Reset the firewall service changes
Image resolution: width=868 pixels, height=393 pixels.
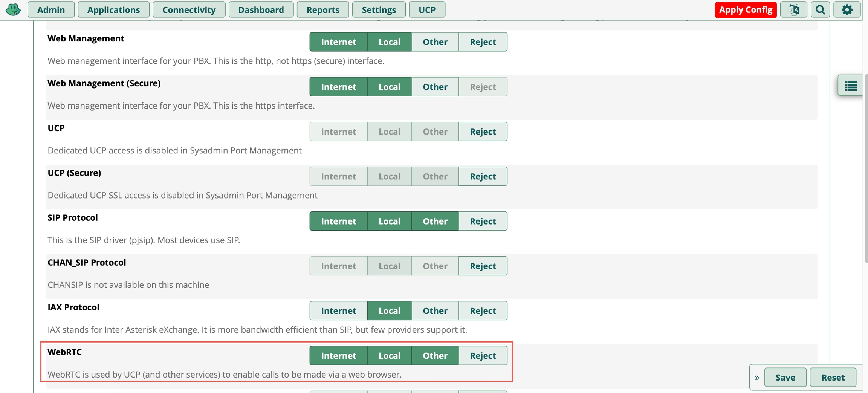tap(833, 378)
